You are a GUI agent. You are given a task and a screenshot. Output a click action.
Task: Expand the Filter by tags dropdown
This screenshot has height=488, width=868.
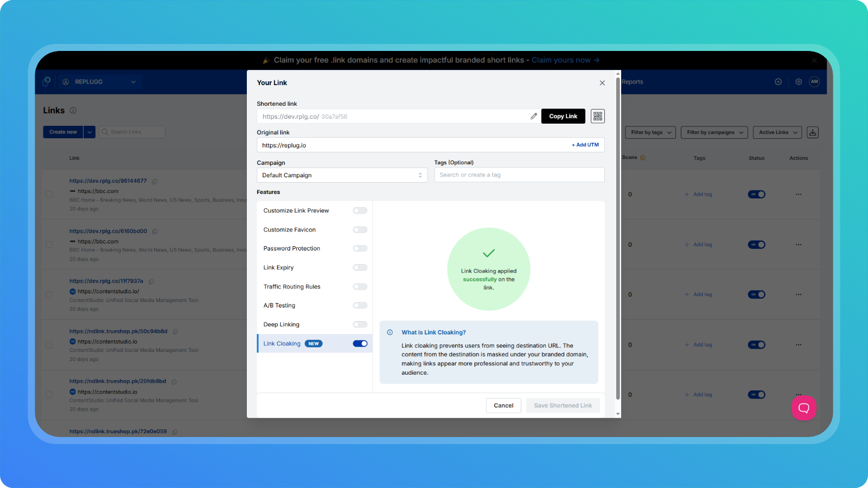pyautogui.click(x=651, y=132)
